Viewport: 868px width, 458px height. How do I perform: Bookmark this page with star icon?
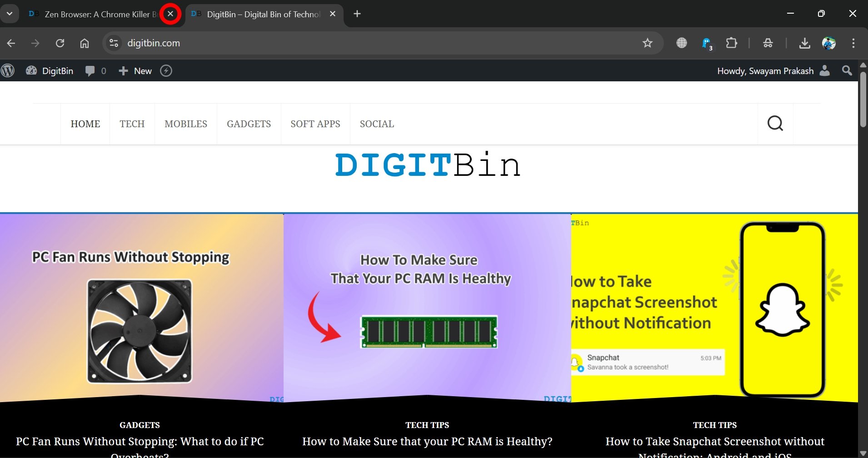tap(648, 43)
